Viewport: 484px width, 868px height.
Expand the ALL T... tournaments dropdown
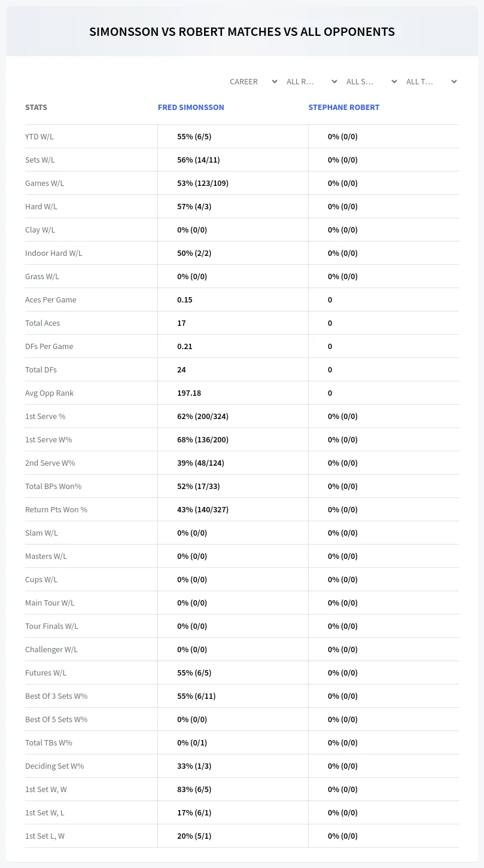point(431,81)
